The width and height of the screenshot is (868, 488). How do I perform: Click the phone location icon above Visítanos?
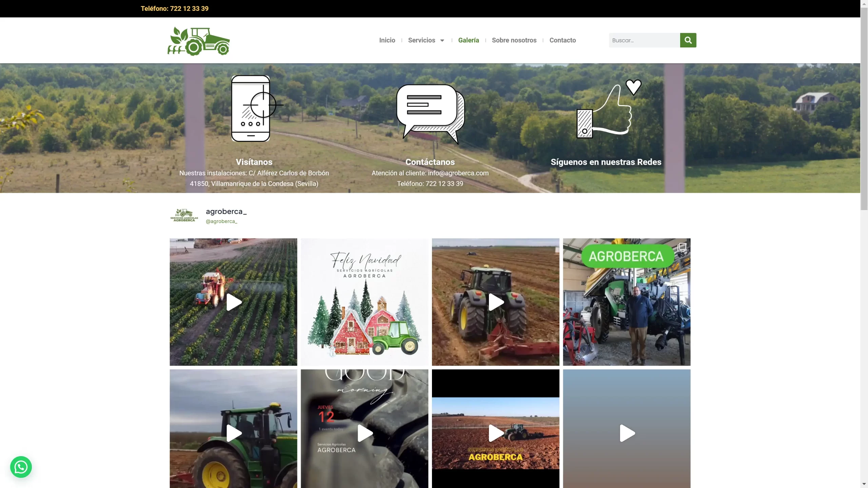(251, 108)
